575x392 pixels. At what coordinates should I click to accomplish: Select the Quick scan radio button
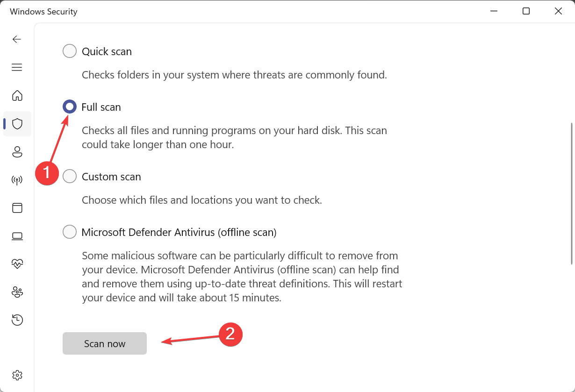tap(69, 51)
